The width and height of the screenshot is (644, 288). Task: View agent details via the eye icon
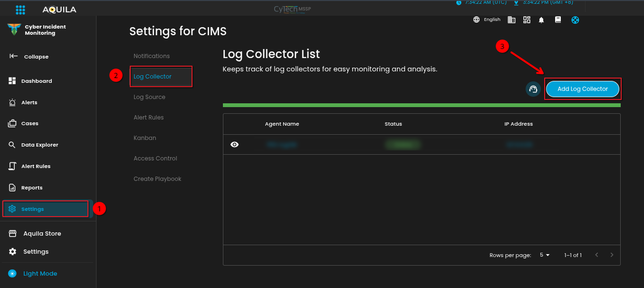click(x=234, y=145)
